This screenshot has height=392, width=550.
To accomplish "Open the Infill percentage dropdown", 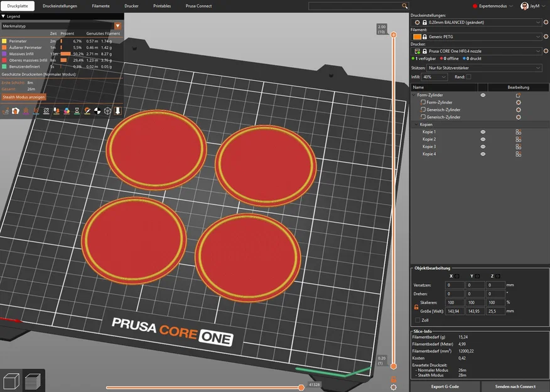I will tap(434, 77).
